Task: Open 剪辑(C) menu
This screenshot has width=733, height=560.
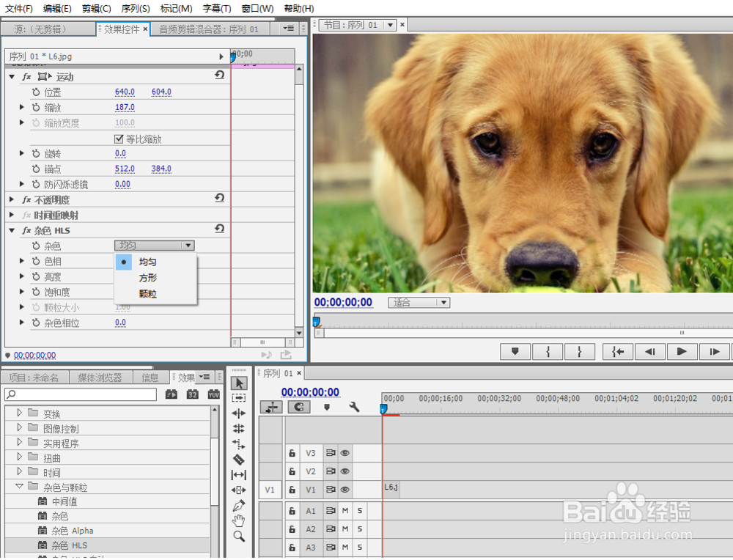Action: (96, 8)
